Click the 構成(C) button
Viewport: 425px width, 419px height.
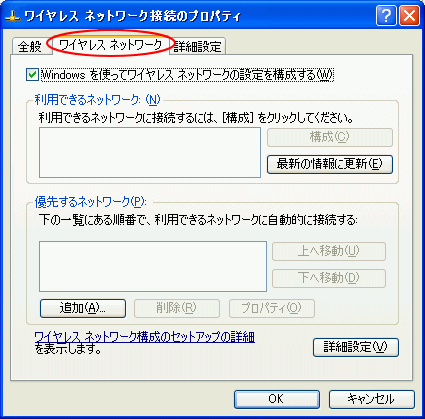tap(330, 137)
